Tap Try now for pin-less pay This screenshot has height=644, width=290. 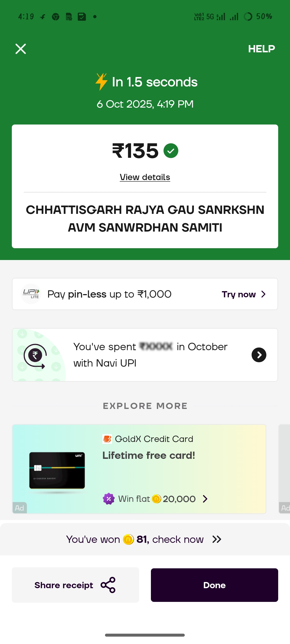pos(238,294)
